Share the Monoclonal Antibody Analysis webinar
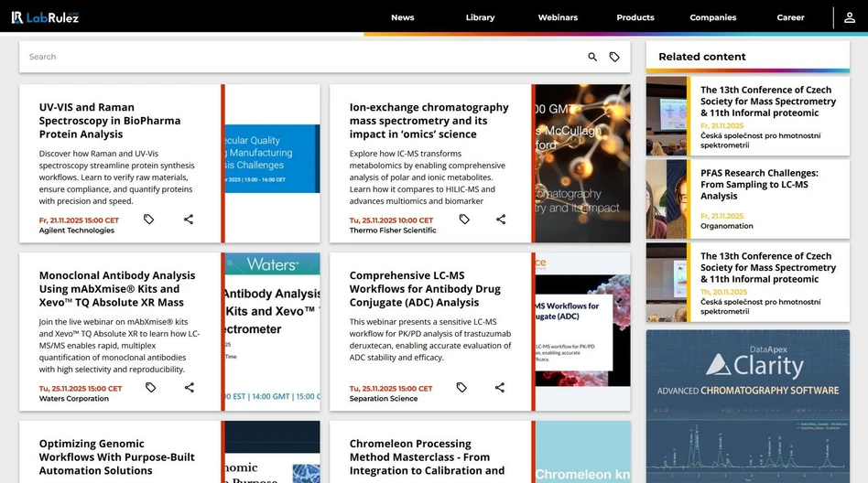 pyautogui.click(x=190, y=388)
